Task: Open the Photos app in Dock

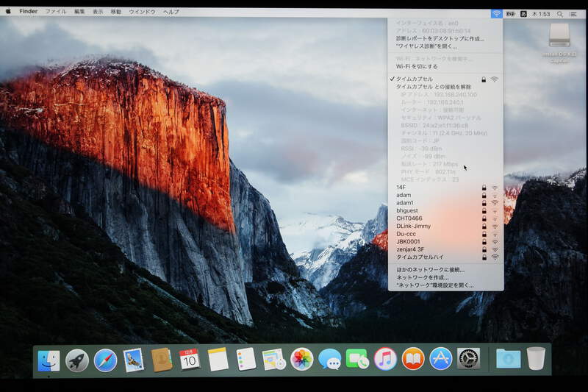Action: coord(301,359)
